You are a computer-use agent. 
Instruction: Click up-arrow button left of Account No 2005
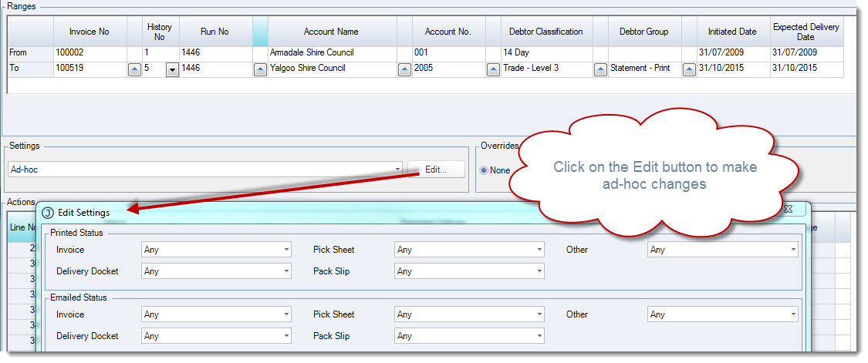[x=404, y=69]
